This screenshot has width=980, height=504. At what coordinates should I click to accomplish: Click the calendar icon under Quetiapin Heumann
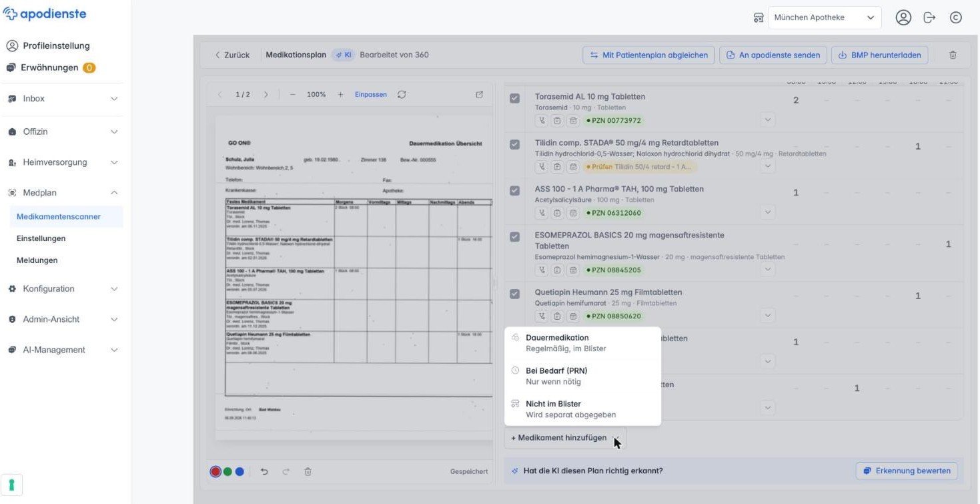click(572, 316)
